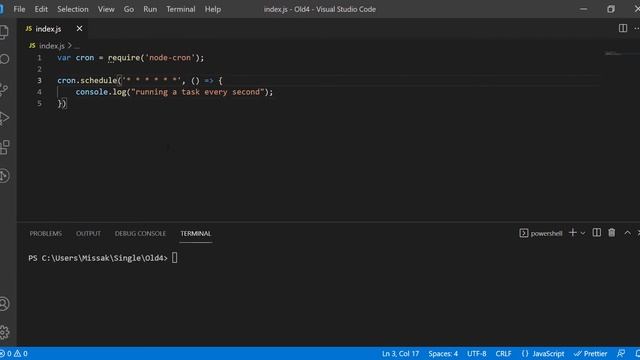Open the Manage gear icon
The height and width of the screenshot is (360, 640).
(4, 332)
